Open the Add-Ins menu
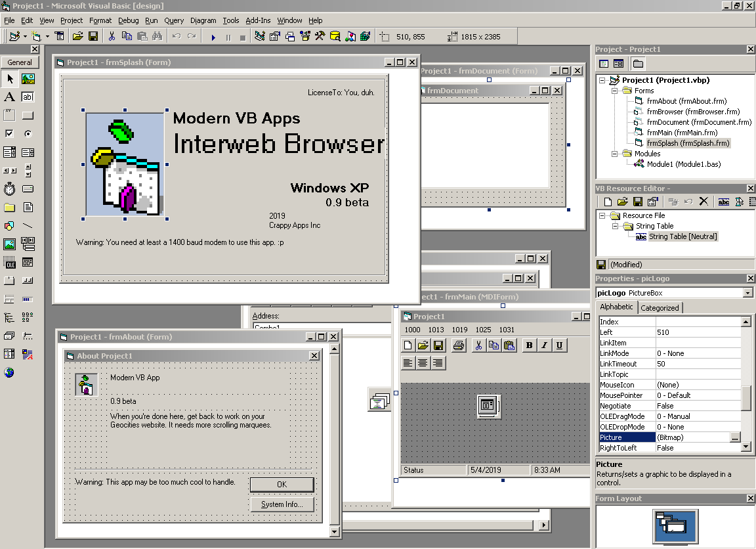 pyautogui.click(x=258, y=20)
